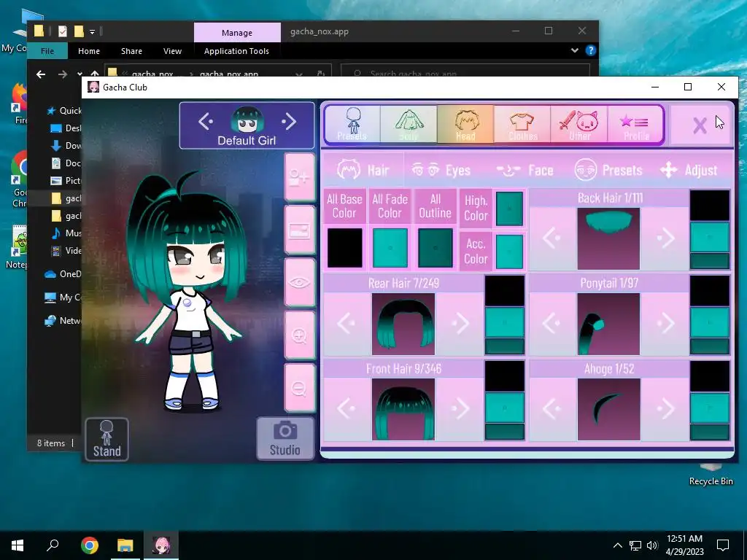
Task: Click the Stand pose button
Action: (x=107, y=439)
